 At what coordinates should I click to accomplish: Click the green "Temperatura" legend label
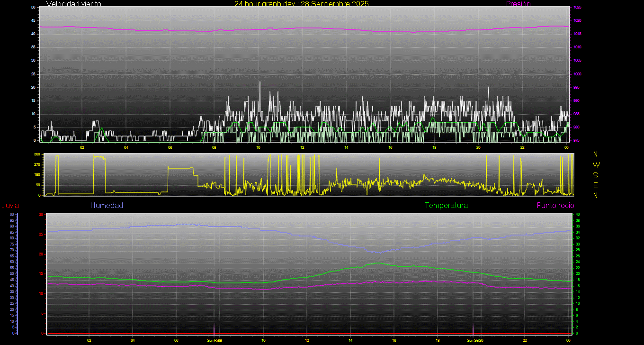(x=446, y=206)
